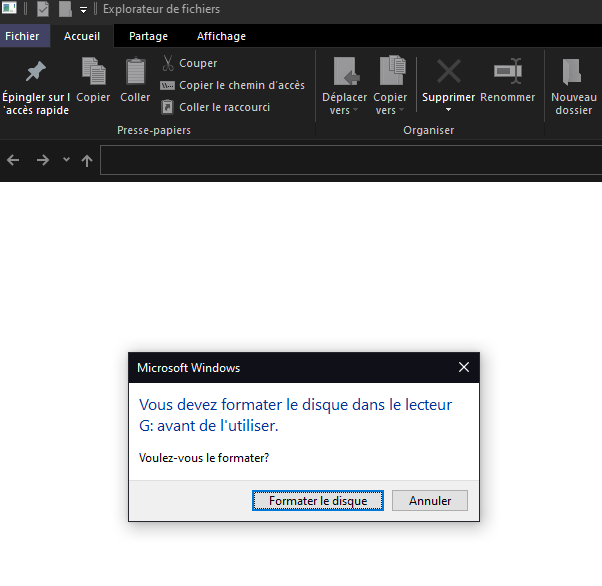Switch to the Partage ribbon tab
This screenshot has height=586, width=602.
148,36
